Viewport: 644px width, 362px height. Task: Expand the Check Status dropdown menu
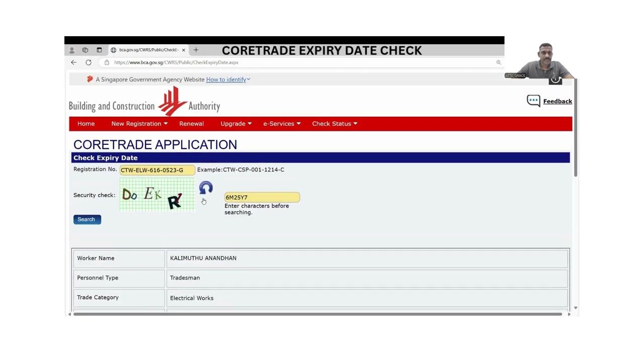point(335,124)
